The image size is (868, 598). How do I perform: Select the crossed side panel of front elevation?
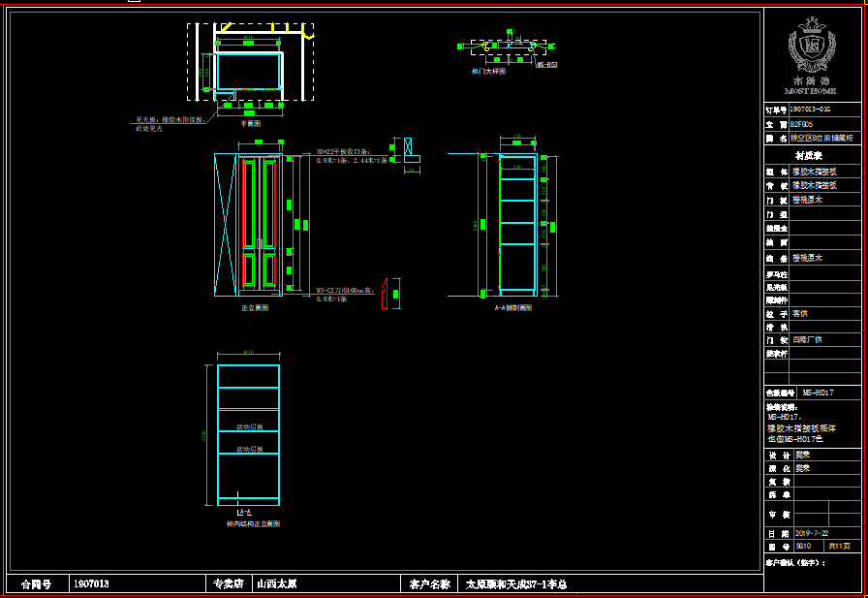pos(225,224)
